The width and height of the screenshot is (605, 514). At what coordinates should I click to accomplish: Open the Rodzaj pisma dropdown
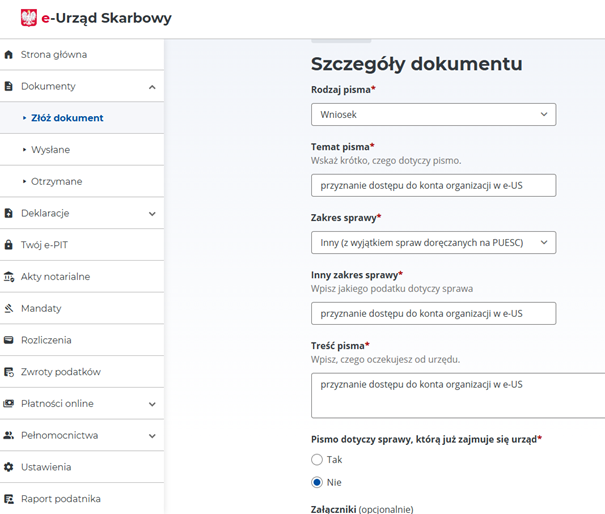(433, 115)
